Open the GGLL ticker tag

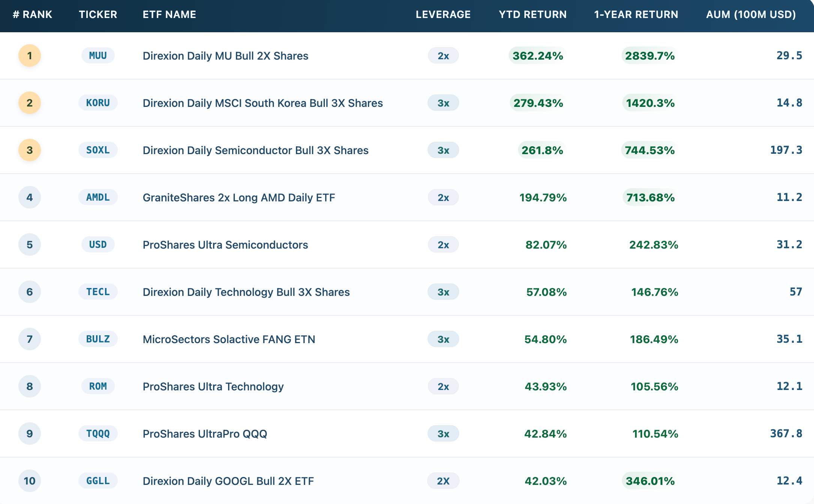click(98, 481)
